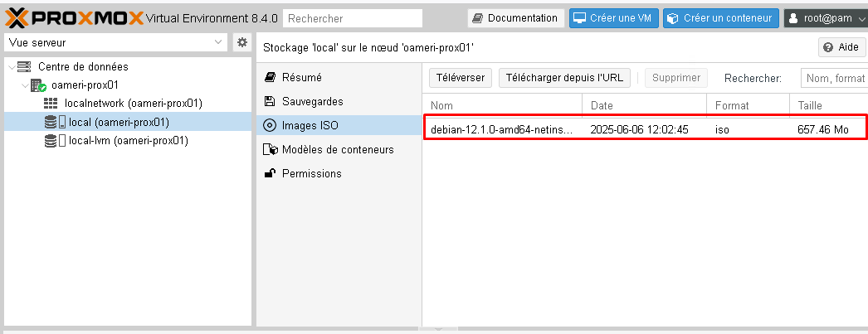The height and width of the screenshot is (334, 868).
Task: Open the root@pam user menu
Action: click(x=826, y=18)
